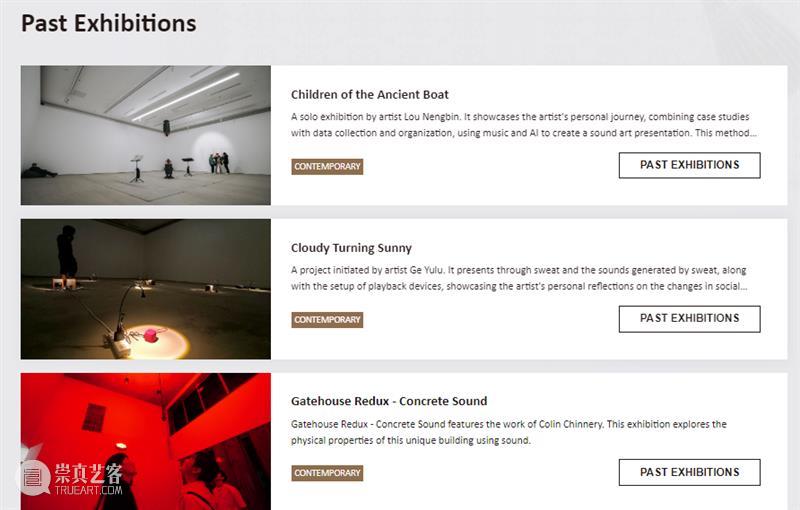Open the red Gatehouse Redux exhibition image
The height and width of the screenshot is (510, 800).
point(146,441)
